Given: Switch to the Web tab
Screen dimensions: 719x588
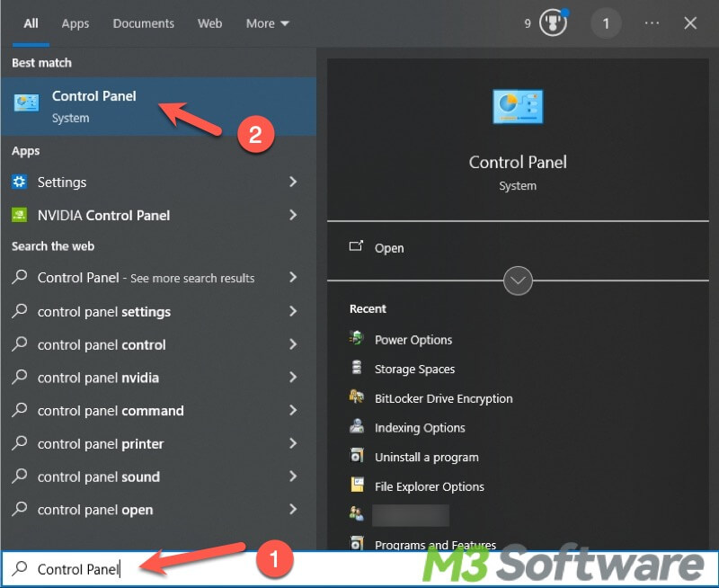Looking at the screenshot, I should 210,23.
